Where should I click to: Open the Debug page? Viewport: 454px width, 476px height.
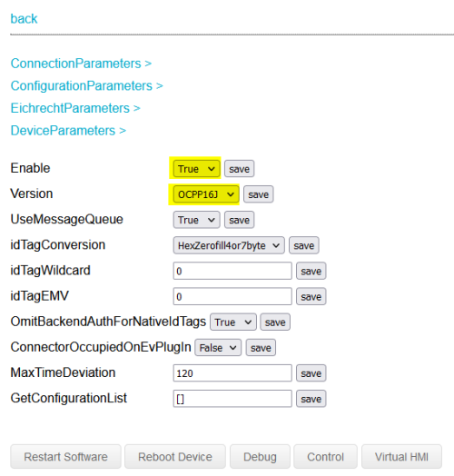[260, 457]
